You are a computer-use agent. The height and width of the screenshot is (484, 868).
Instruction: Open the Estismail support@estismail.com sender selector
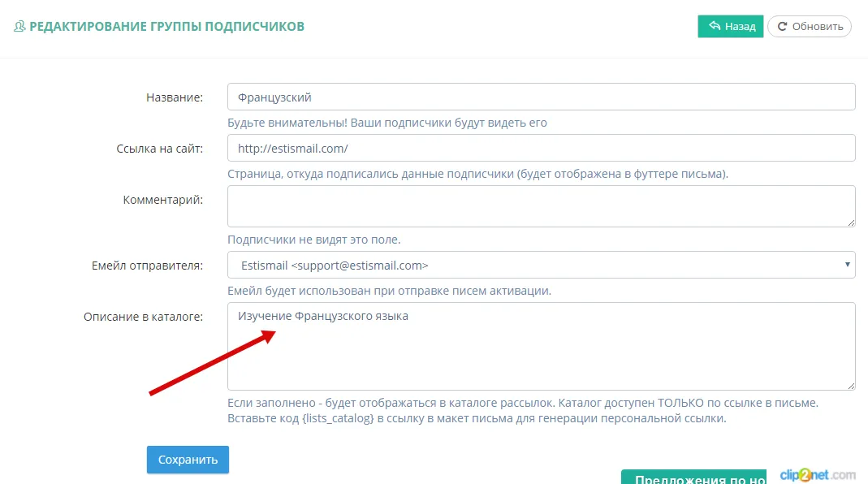pos(536,265)
